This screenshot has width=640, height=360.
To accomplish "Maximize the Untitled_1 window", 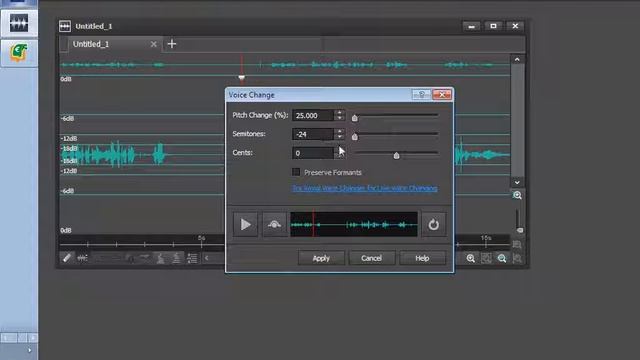I will 493,26.
